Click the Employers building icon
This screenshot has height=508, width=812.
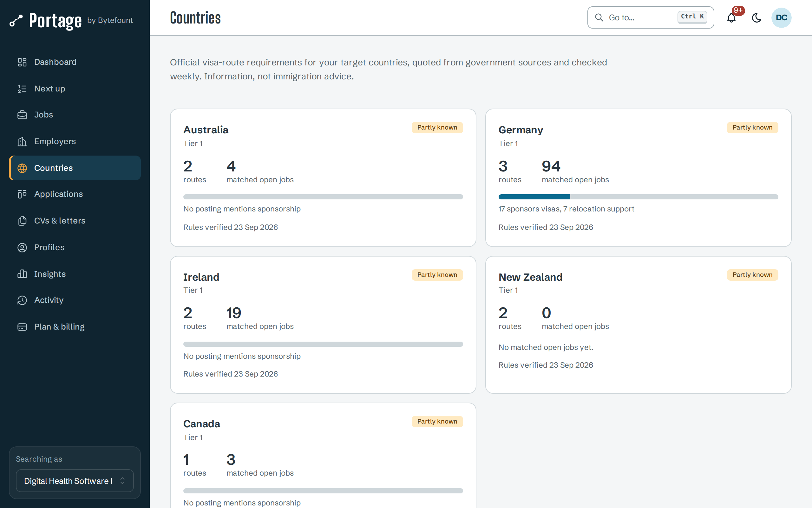click(22, 142)
